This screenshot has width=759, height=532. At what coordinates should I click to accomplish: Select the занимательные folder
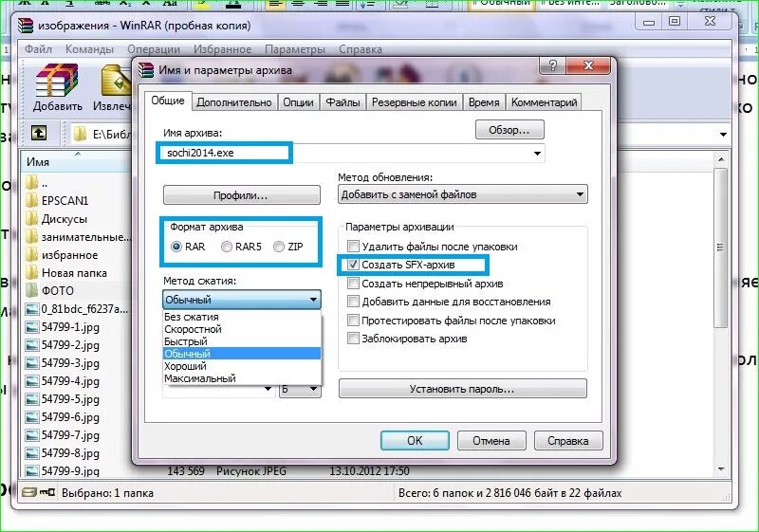coord(78,237)
